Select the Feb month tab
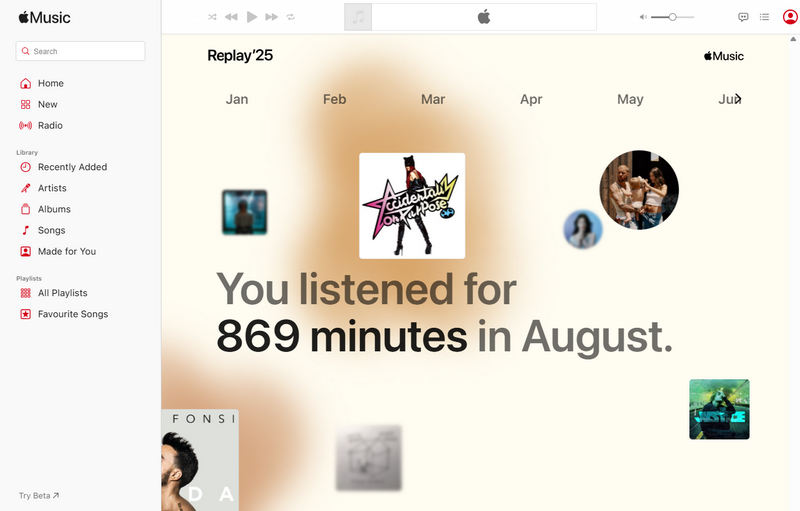 coord(335,99)
